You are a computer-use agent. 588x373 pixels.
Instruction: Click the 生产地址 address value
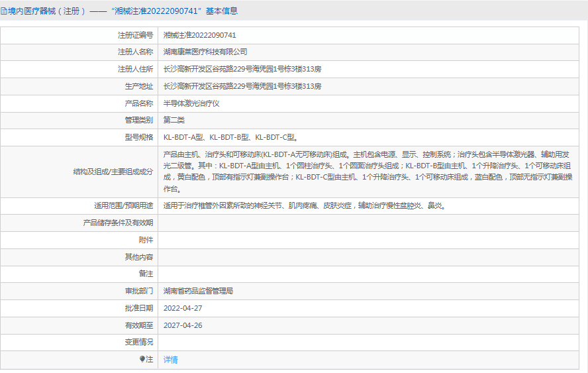pos(242,86)
